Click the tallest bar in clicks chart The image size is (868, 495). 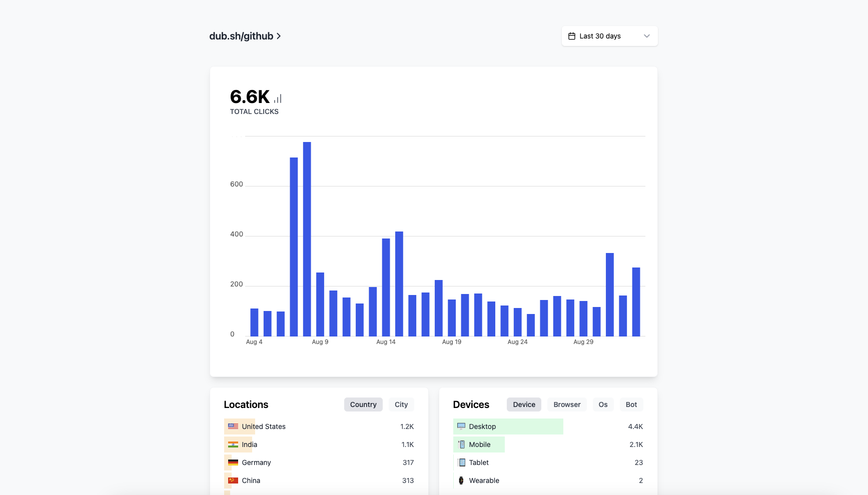coord(307,239)
